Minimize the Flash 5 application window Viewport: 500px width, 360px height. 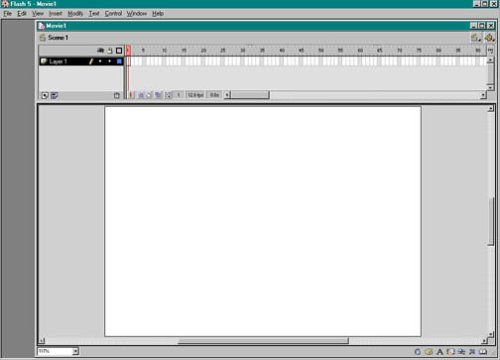pyautogui.click(x=477, y=4)
